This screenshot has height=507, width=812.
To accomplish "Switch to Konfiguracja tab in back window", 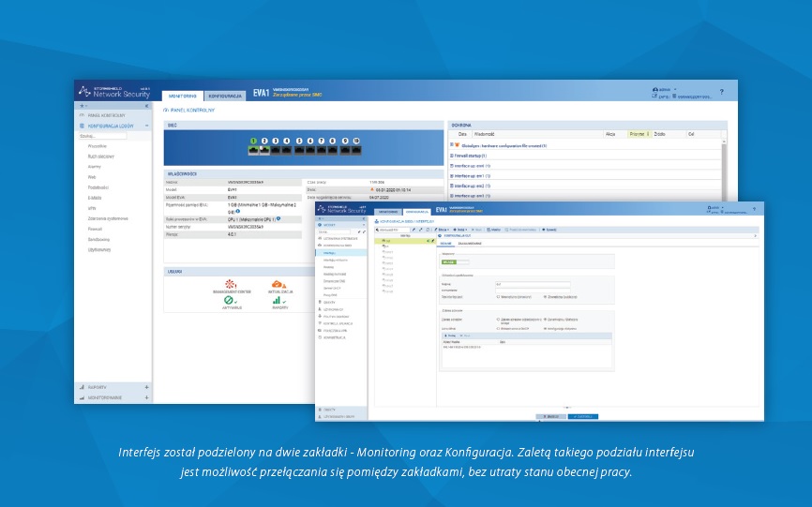I will [x=225, y=97].
